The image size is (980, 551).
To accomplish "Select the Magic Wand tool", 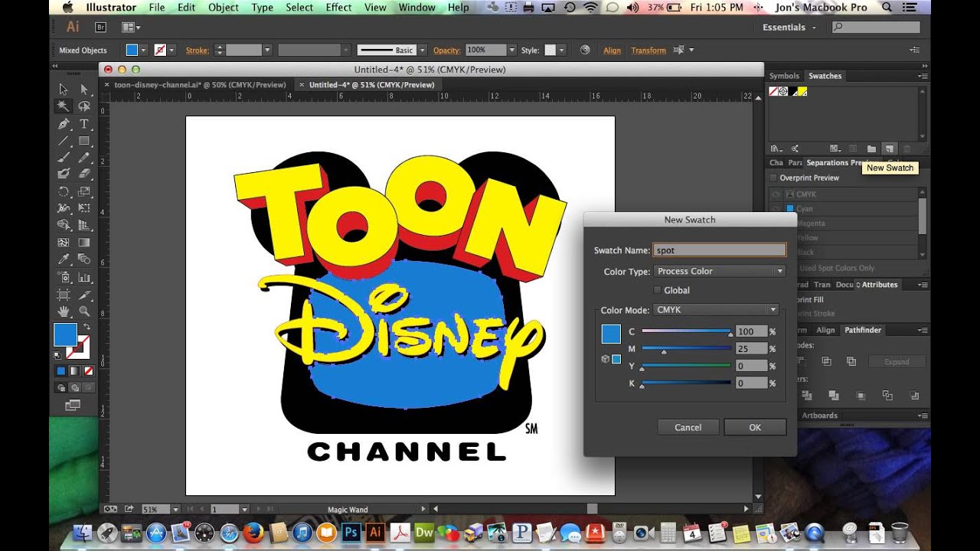I will click(64, 106).
